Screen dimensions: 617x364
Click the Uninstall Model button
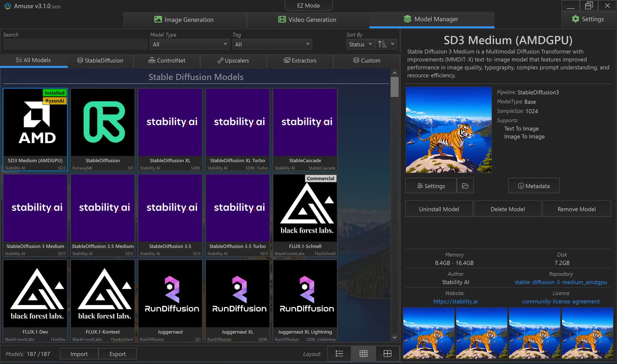439,209
